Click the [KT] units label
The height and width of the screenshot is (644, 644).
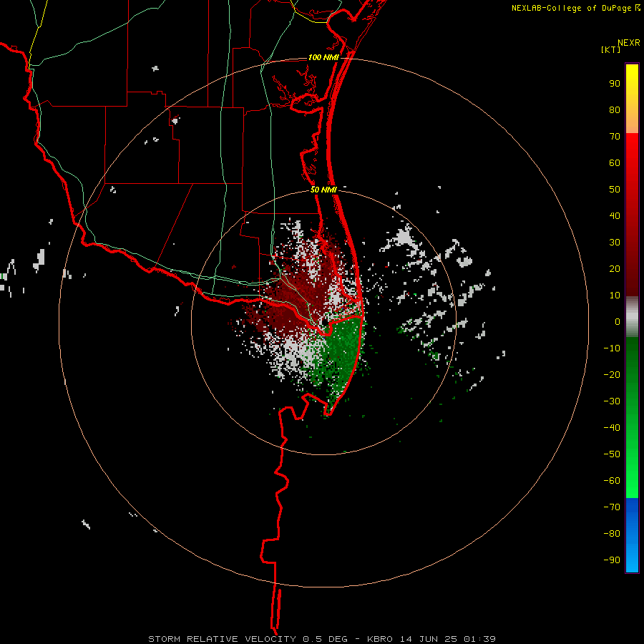[x=611, y=49]
